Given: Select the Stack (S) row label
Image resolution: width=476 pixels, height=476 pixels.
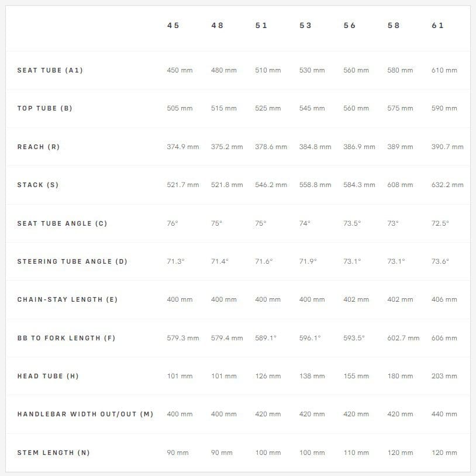Looking at the screenshot, I should point(38,185).
